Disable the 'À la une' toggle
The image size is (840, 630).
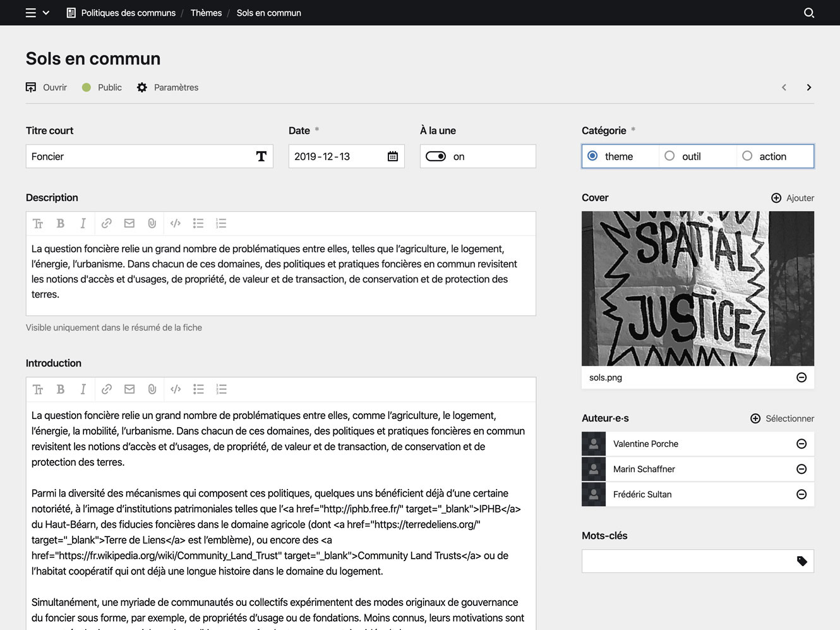[x=436, y=156]
